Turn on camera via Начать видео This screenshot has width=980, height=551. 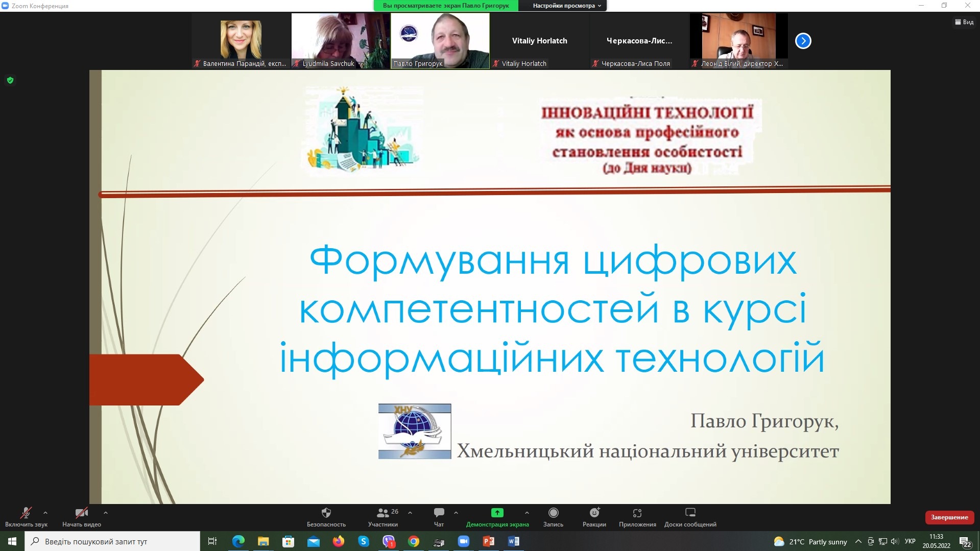[x=81, y=513]
